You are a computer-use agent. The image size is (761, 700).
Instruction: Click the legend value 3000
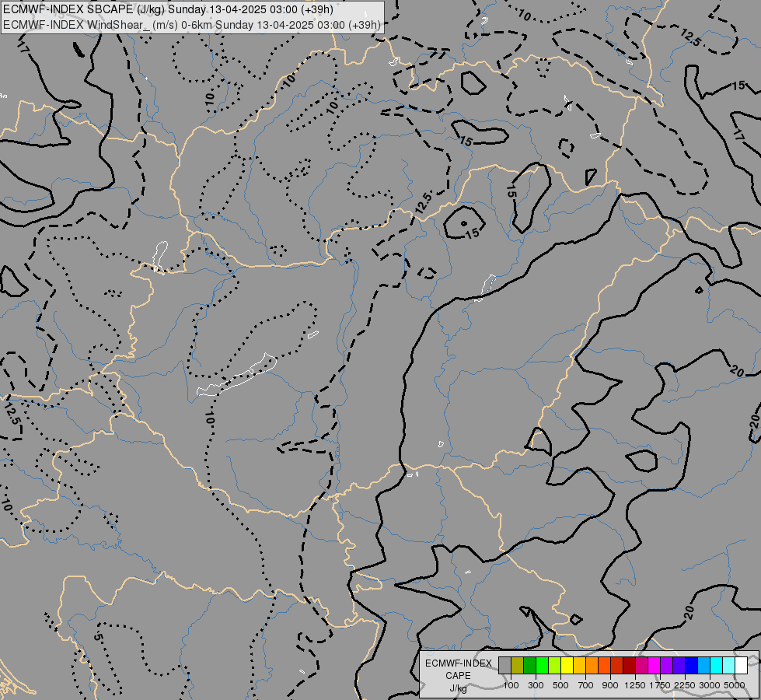(710, 685)
